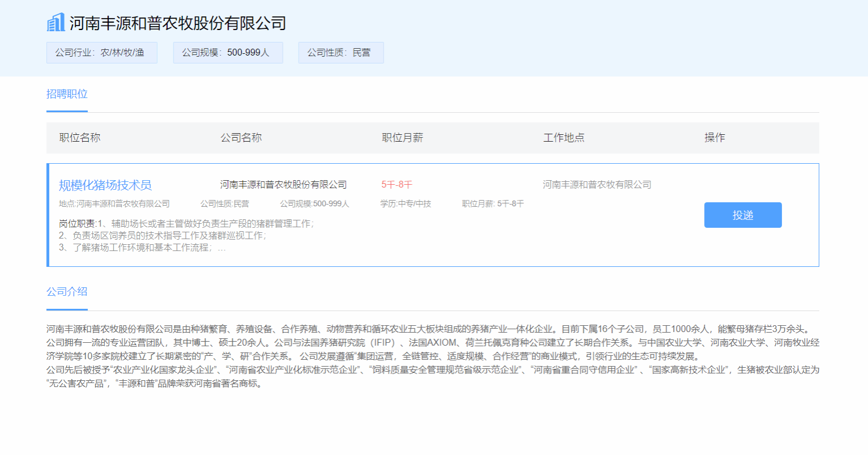
Task: Select the 公司性质 民营 tag
Action: [341, 53]
